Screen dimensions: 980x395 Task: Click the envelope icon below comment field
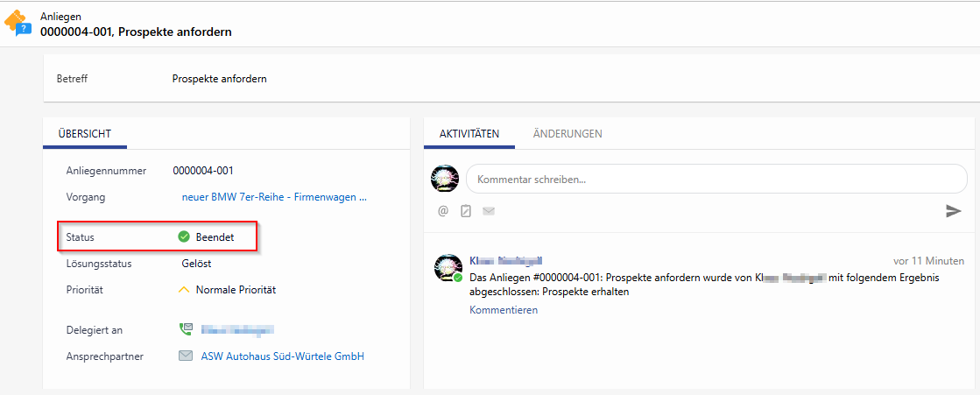click(489, 211)
